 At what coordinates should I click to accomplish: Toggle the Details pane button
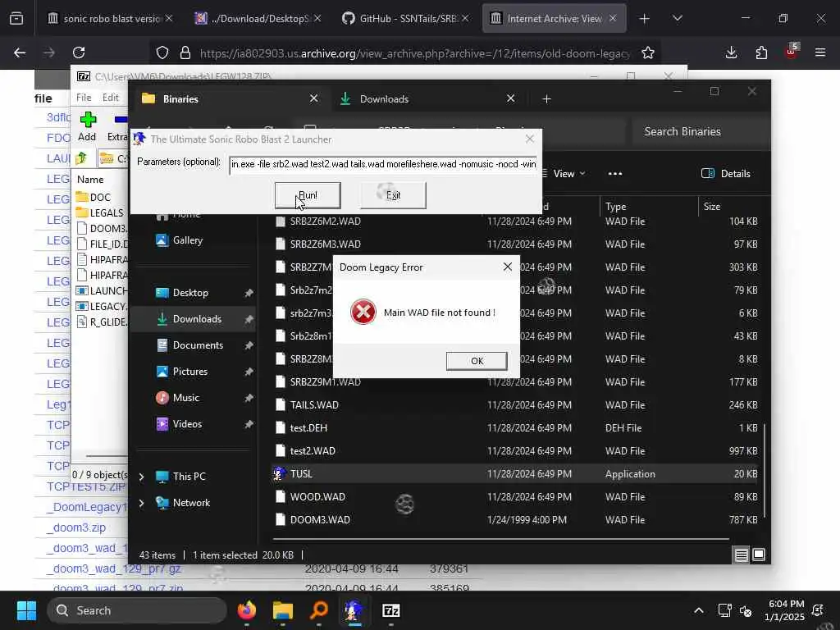(x=725, y=174)
